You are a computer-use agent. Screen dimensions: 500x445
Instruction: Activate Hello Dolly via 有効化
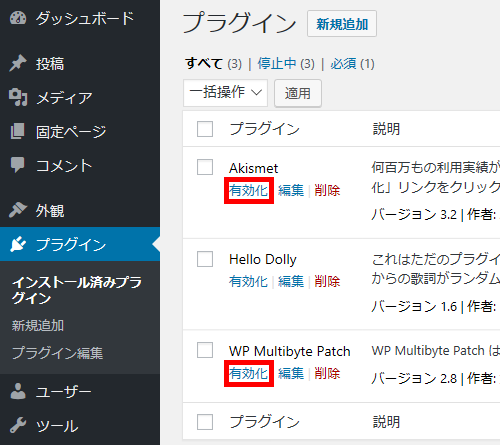248,281
